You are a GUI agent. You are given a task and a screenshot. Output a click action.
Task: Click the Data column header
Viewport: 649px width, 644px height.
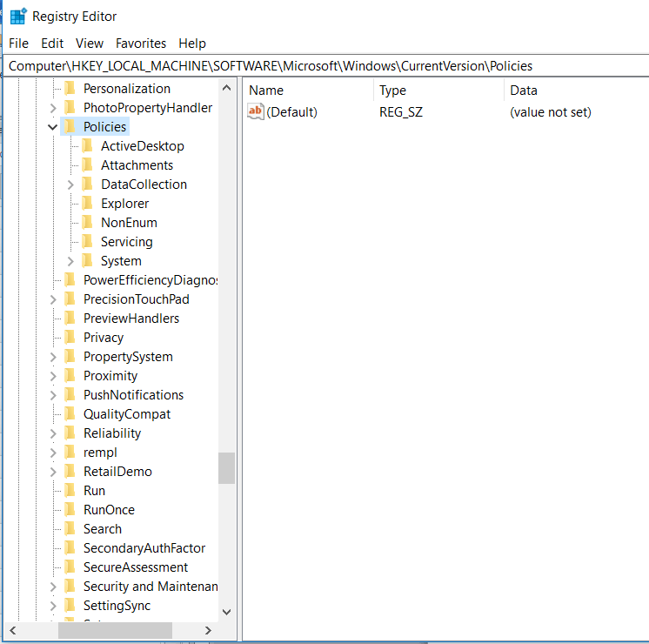pyautogui.click(x=577, y=91)
